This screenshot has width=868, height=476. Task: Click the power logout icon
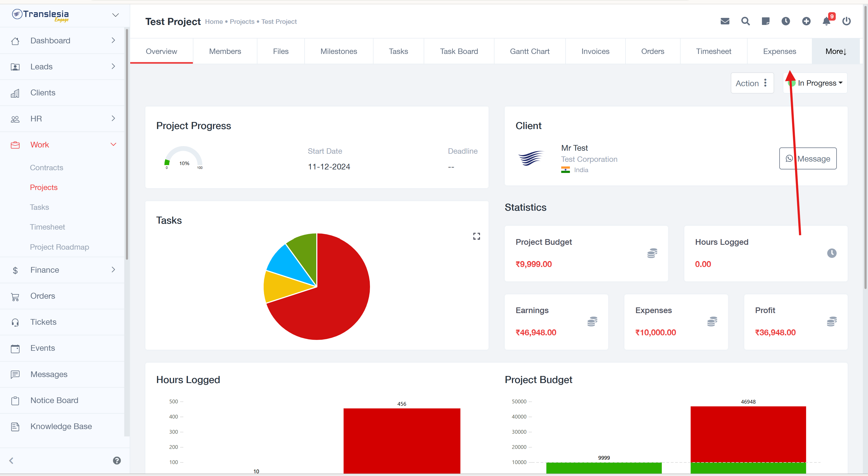pos(846,21)
